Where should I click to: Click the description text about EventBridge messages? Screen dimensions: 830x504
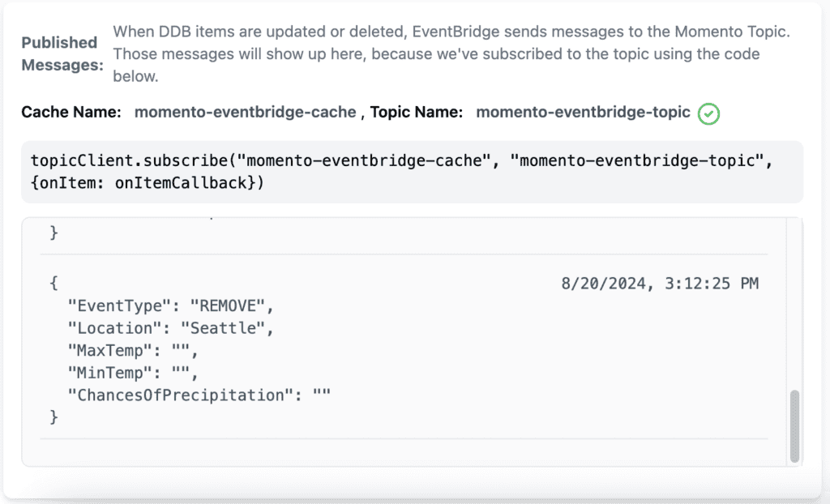point(451,53)
